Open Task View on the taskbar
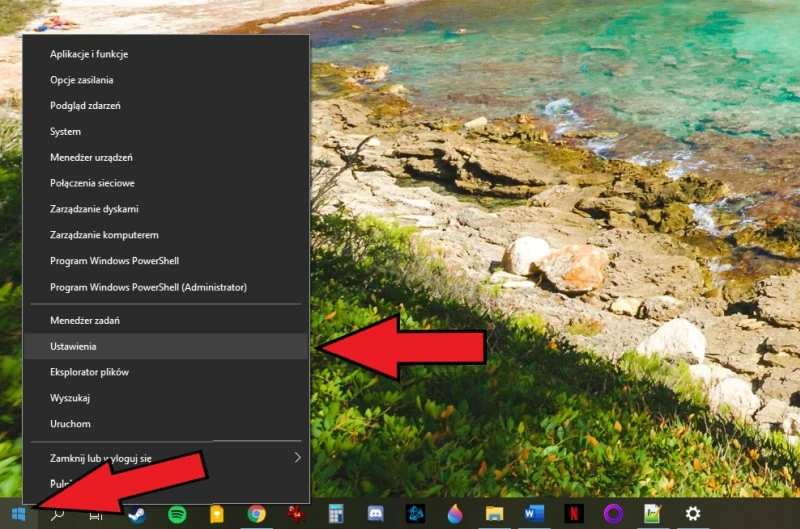This screenshot has height=529, width=800. [96, 515]
